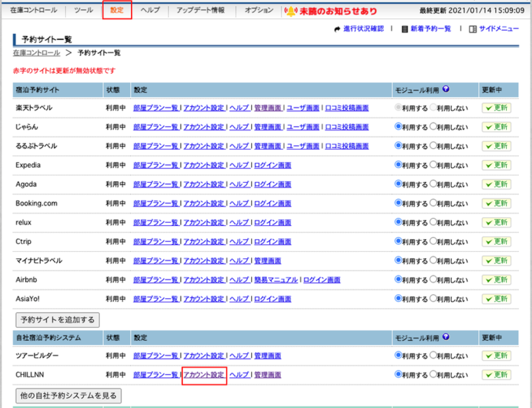Click 他の自社予約システムを見る button

pos(68,396)
